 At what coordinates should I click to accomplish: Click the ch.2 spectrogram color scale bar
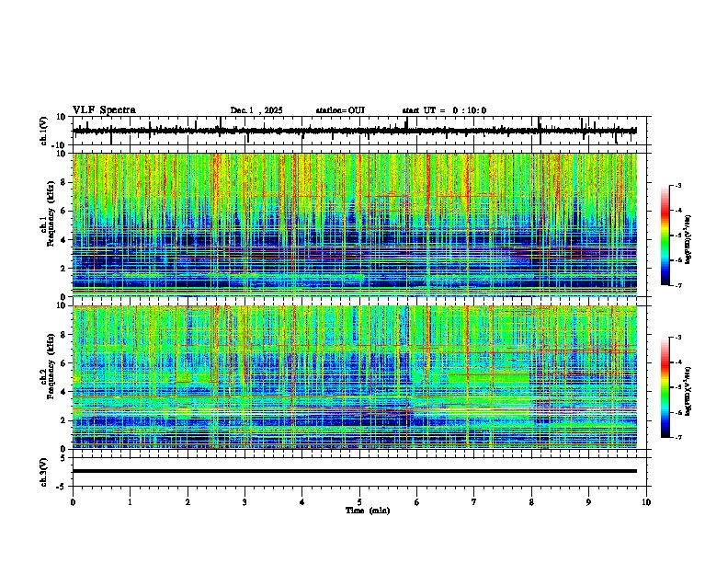pyautogui.click(x=665, y=387)
